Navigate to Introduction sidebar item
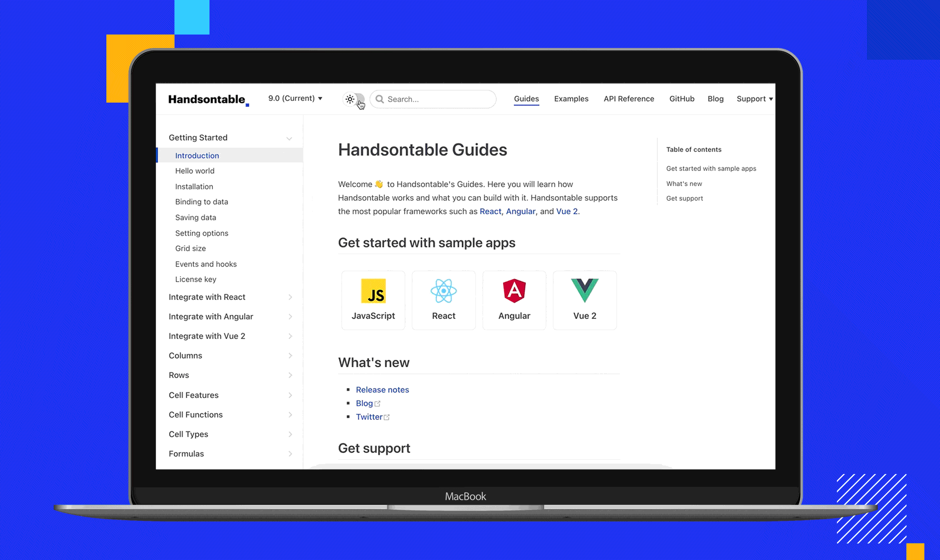Screen dimensions: 940x560 pos(197,155)
